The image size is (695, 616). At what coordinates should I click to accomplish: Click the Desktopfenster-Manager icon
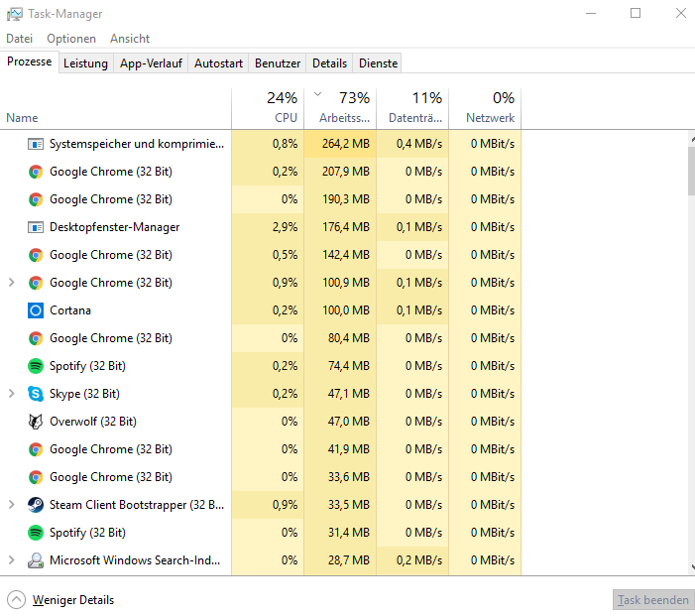pyautogui.click(x=36, y=227)
